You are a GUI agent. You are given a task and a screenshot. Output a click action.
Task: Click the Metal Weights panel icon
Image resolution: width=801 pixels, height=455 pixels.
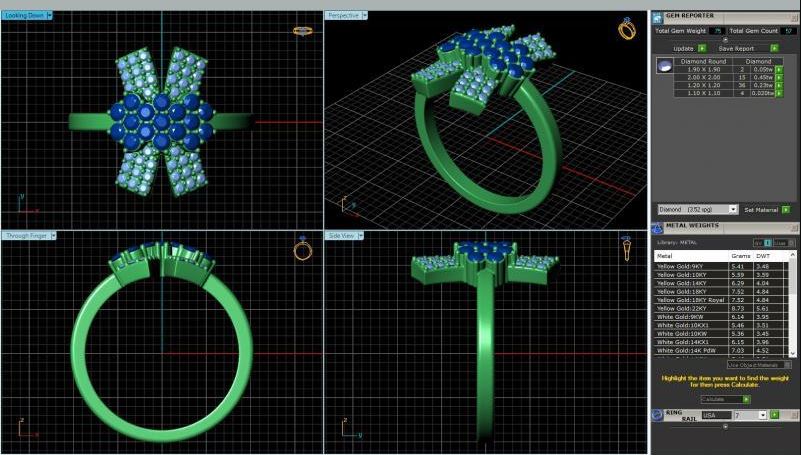[x=657, y=227]
